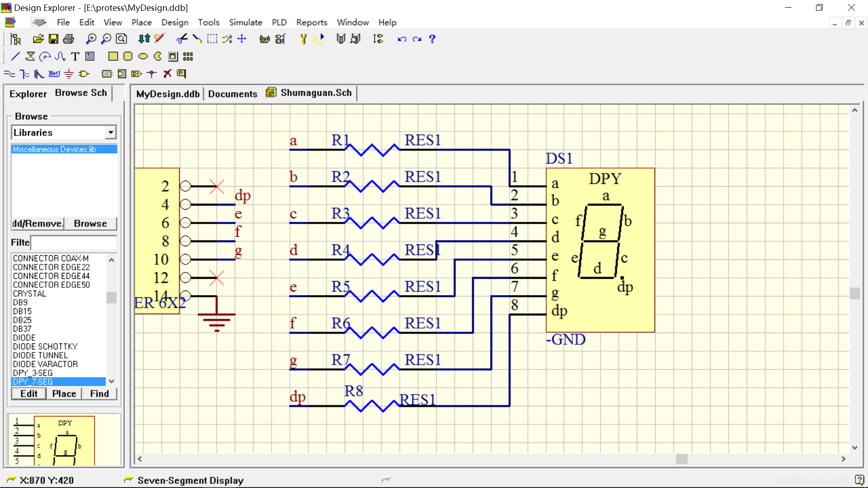Select the Place Power Port ground icon
The width and height of the screenshot is (868, 488).
69,74
